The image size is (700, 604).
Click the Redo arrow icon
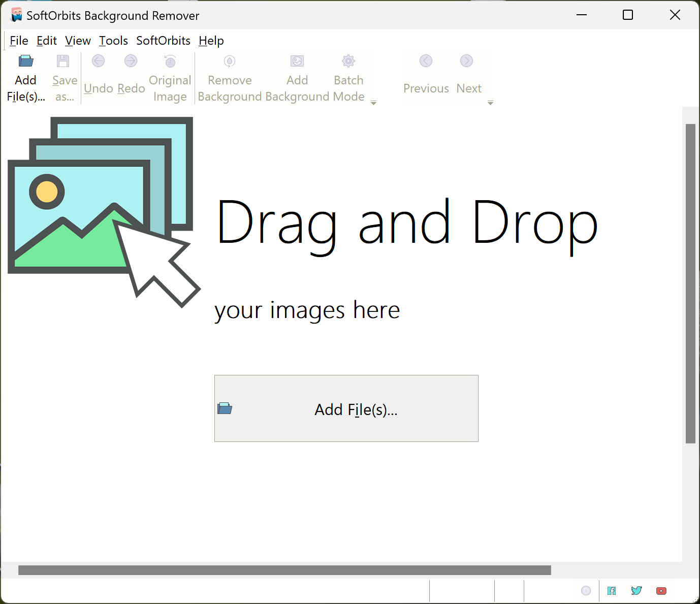131,61
